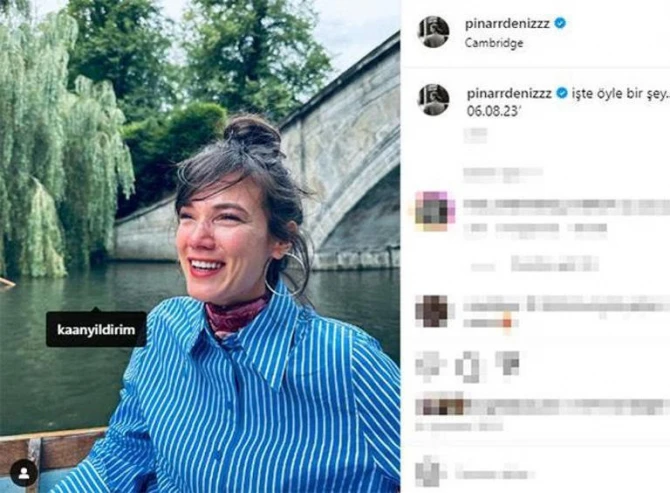Click the blurred add comment field

496,474
